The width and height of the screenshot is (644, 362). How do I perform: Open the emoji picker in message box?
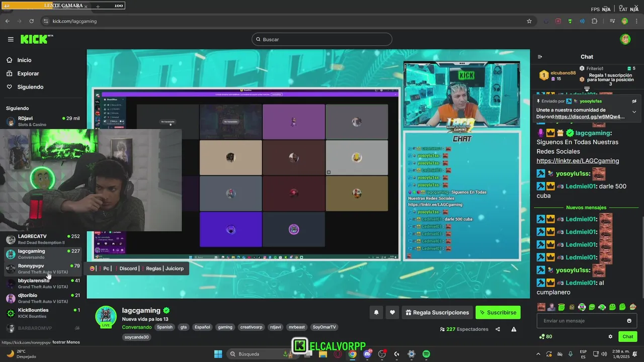tap(629, 321)
